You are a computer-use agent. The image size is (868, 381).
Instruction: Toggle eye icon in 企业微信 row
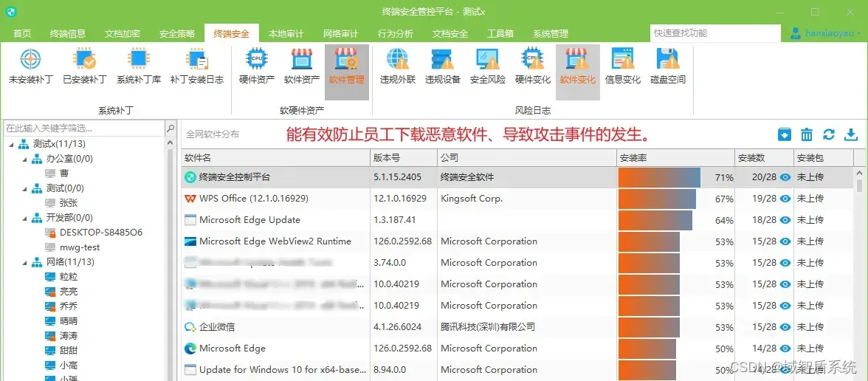point(785,326)
